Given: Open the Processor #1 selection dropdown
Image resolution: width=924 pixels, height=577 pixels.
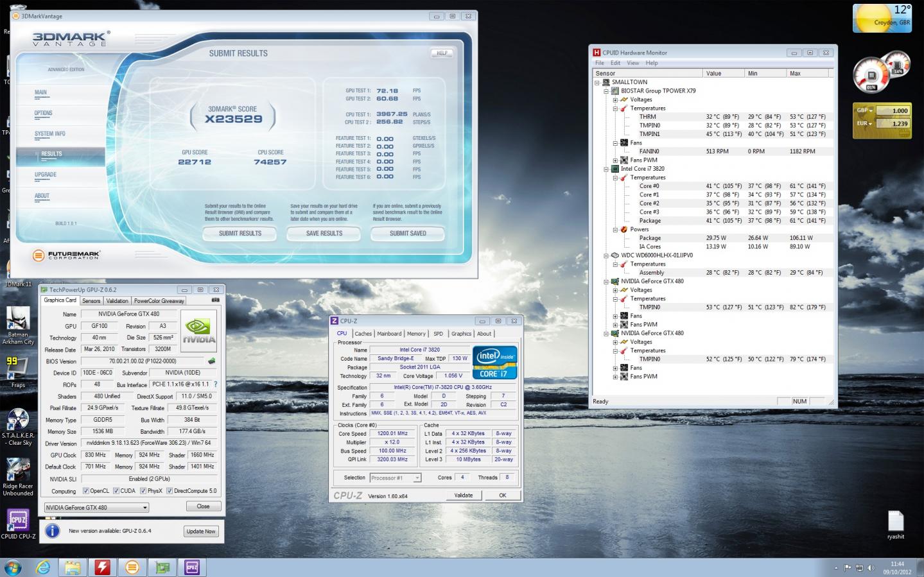Looking at the screenshot, I should click(x=396, y=478).
